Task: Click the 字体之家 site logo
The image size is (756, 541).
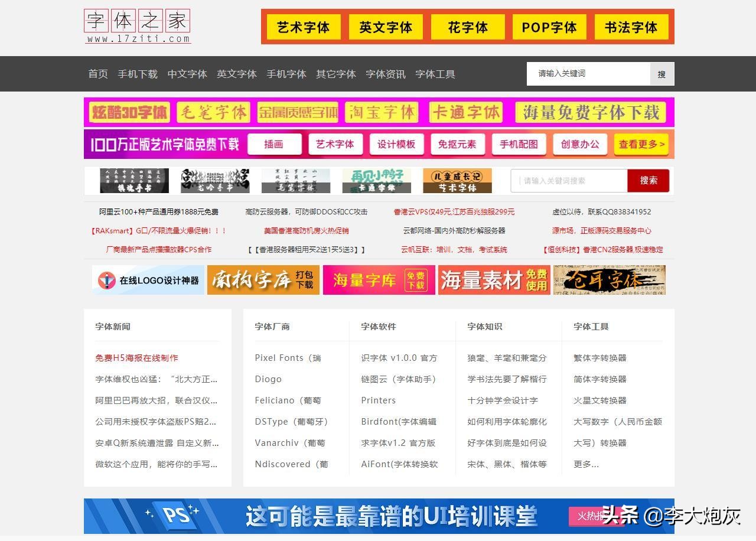Action: [137, 25]
